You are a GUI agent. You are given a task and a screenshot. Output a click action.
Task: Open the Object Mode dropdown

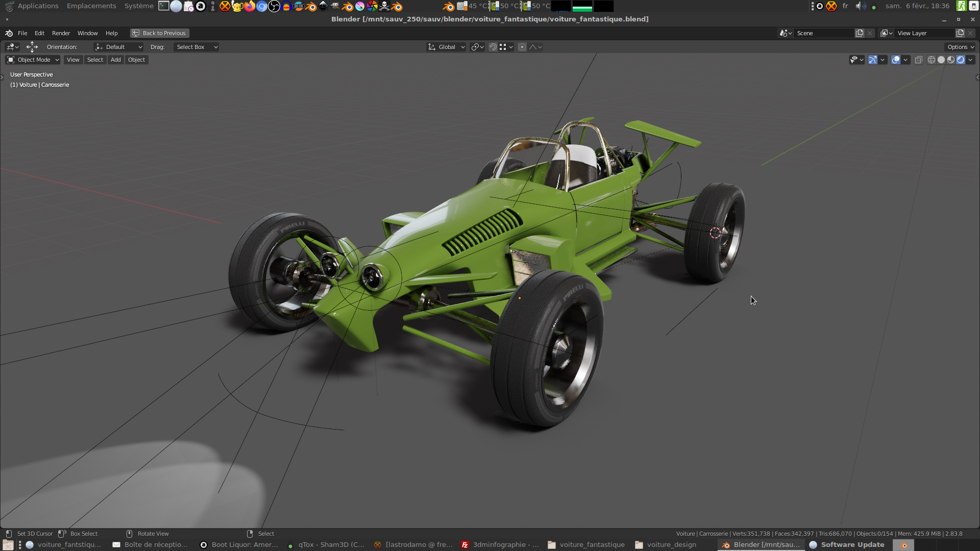(33, 60)
